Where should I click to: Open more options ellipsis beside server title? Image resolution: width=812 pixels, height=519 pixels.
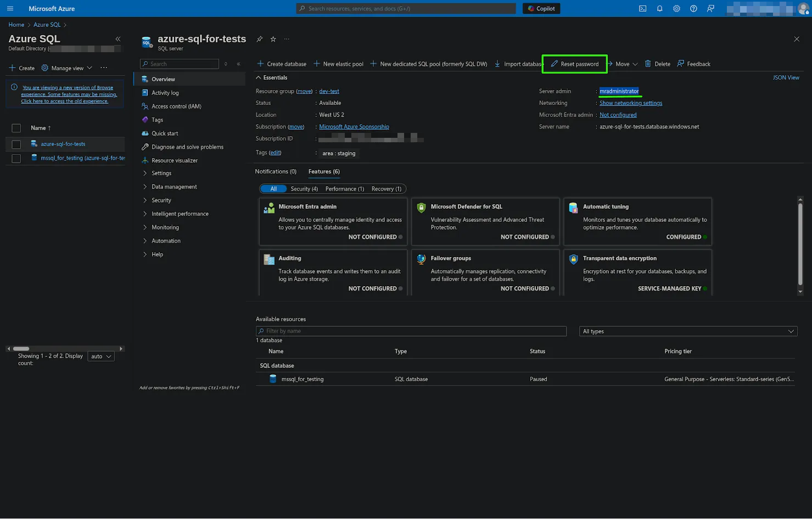click(287, 39)
